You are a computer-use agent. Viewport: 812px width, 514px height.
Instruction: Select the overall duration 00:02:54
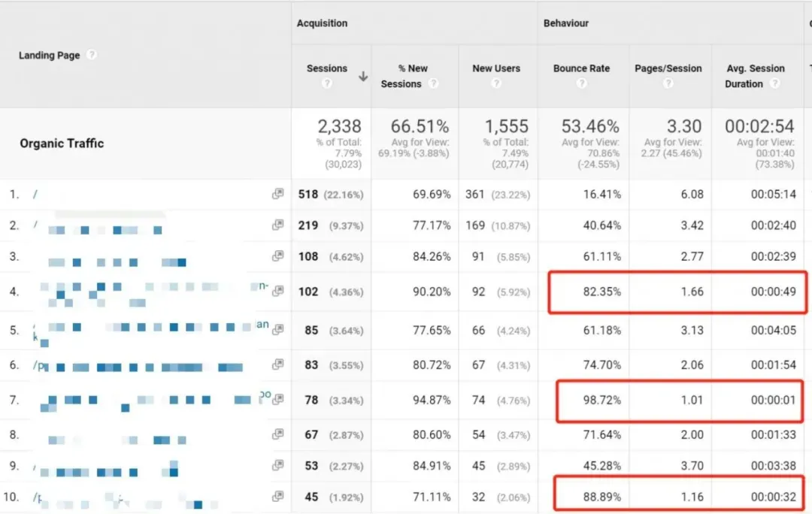759,125
